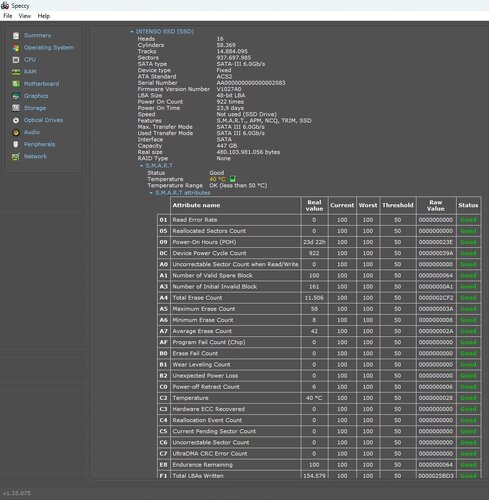This screenshot has height=500, width=489.
Task: Click the version number v1.33.075 link
Action: 17,493
